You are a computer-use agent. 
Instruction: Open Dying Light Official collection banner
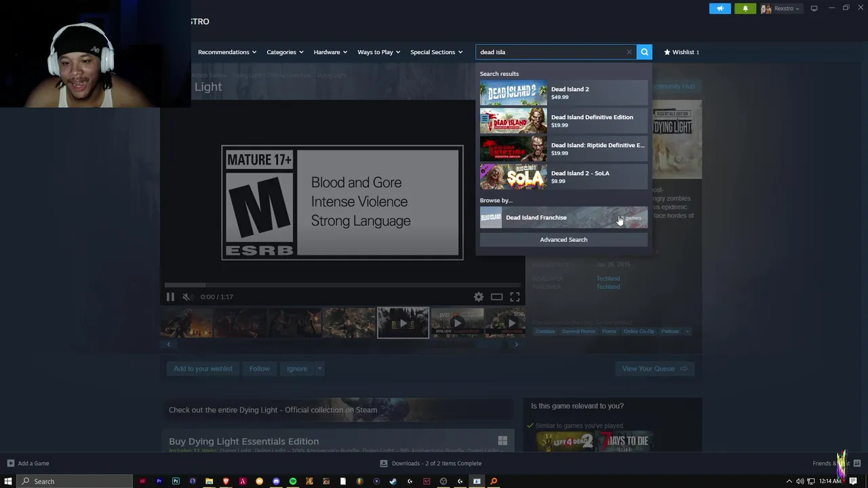[x=337, y=410]
